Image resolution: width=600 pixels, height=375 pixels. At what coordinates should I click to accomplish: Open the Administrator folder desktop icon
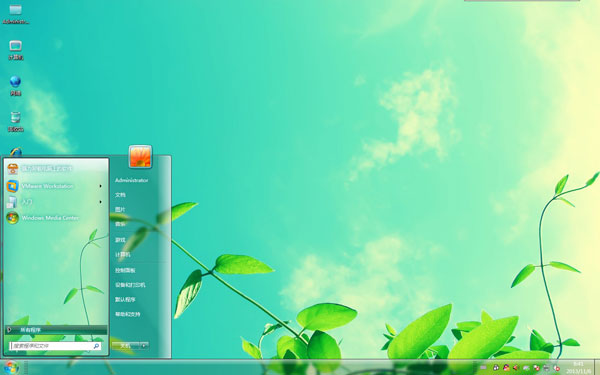point(15,13)
